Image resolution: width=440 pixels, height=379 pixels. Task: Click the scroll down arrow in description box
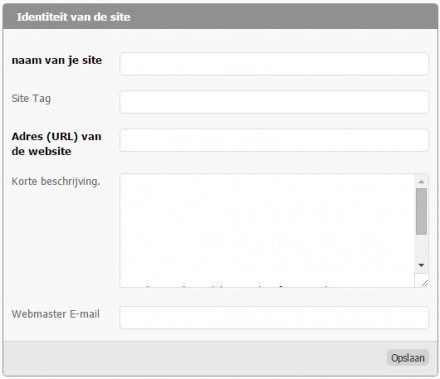[x=421, y=265]
